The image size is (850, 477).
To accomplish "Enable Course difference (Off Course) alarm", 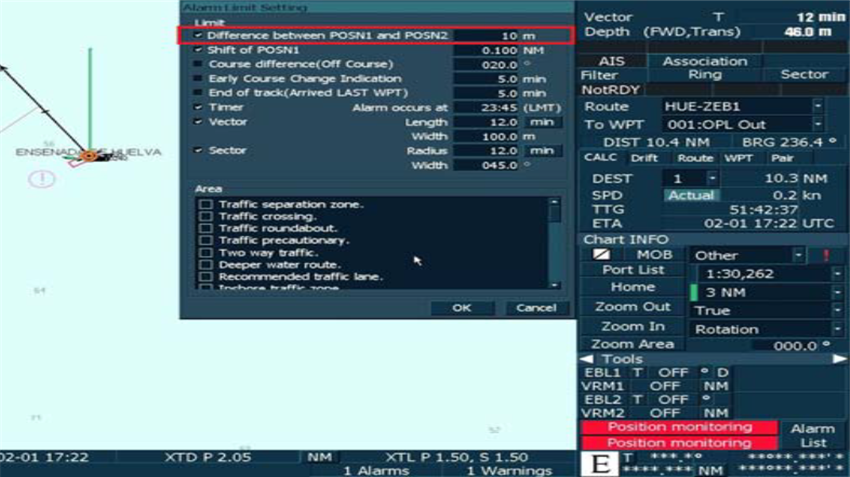I will point(198,64).
